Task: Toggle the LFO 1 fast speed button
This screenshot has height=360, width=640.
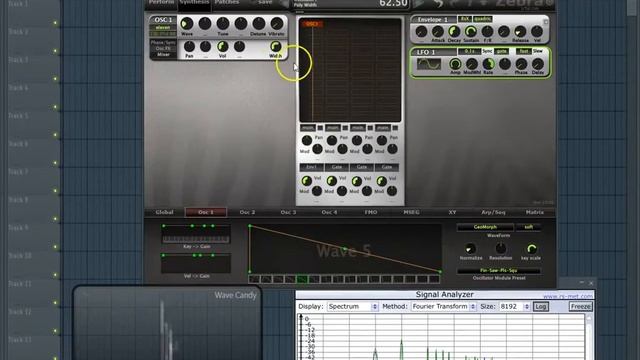Action: [x=523, y=51]
